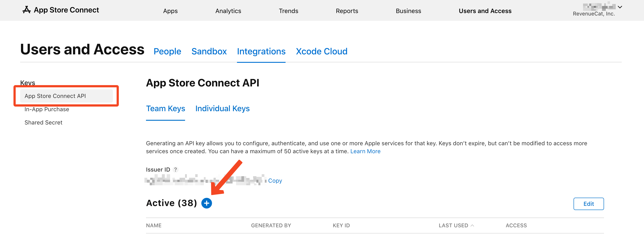Open the Sandbox section
Viewport: 644px width, 237px height.
[209, 51]
